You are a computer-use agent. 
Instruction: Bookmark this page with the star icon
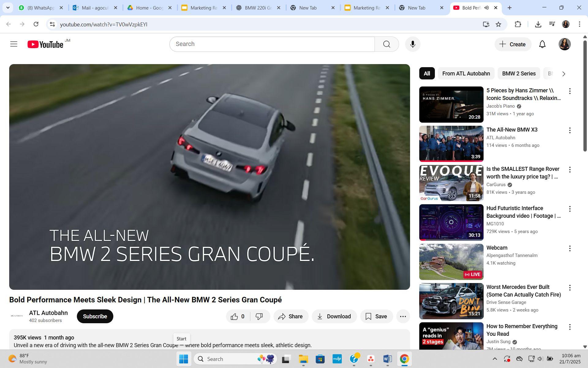click(498, 24)
